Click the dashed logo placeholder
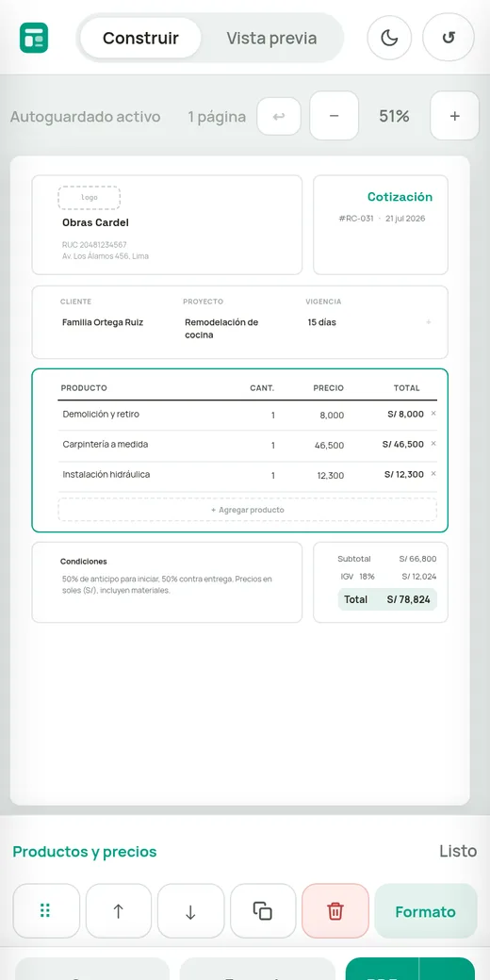 (x=90, y=198)
